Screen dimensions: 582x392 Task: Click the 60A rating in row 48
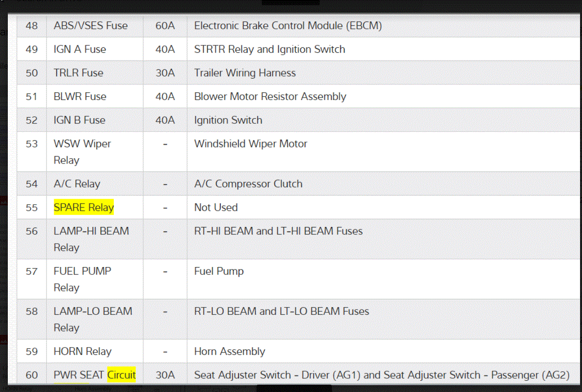pyautogui.click(x=165, y=25)
